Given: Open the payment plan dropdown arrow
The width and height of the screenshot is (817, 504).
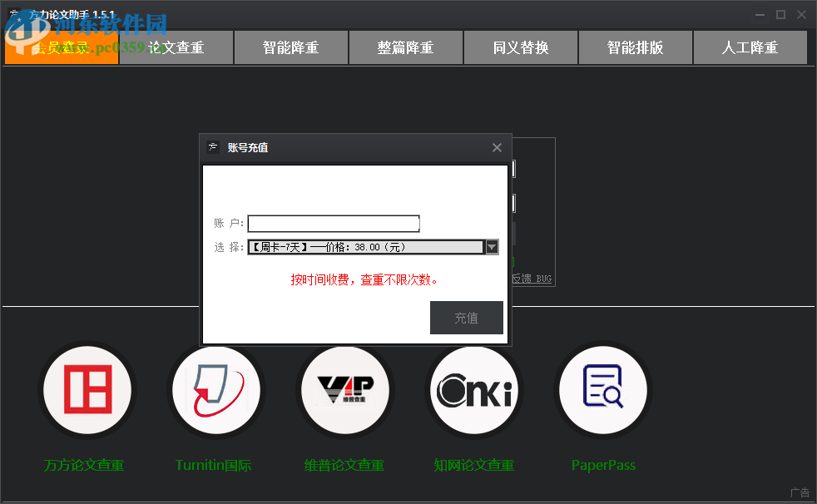Looking at the screenshot, I should tap(491, 245).
